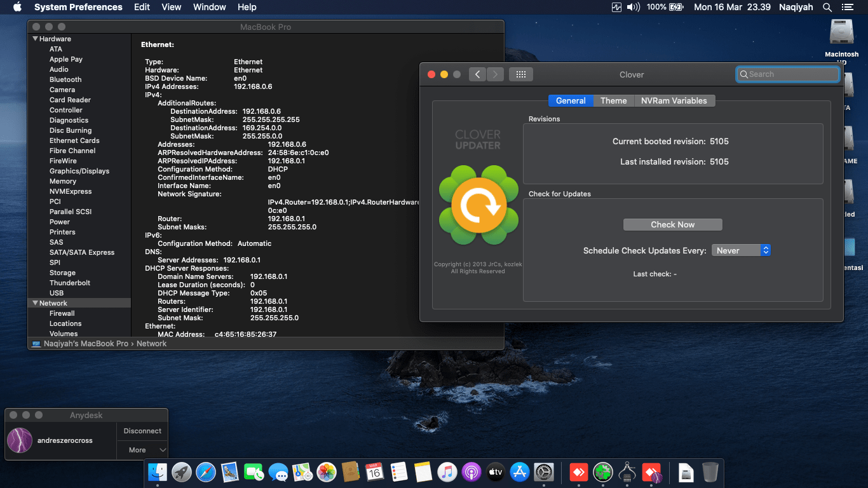Switch to the General tab
868x488 pixels.
[x=571, y=100]
